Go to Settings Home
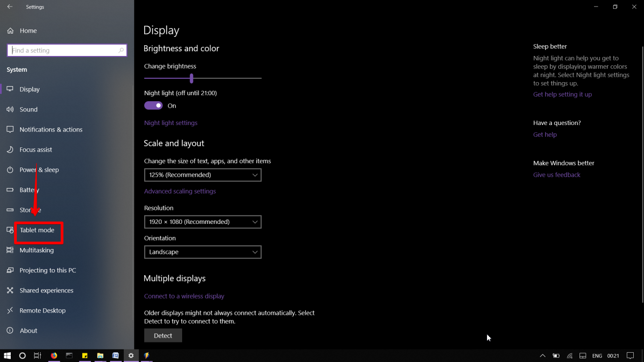644x362 pixels. [28, 30]
